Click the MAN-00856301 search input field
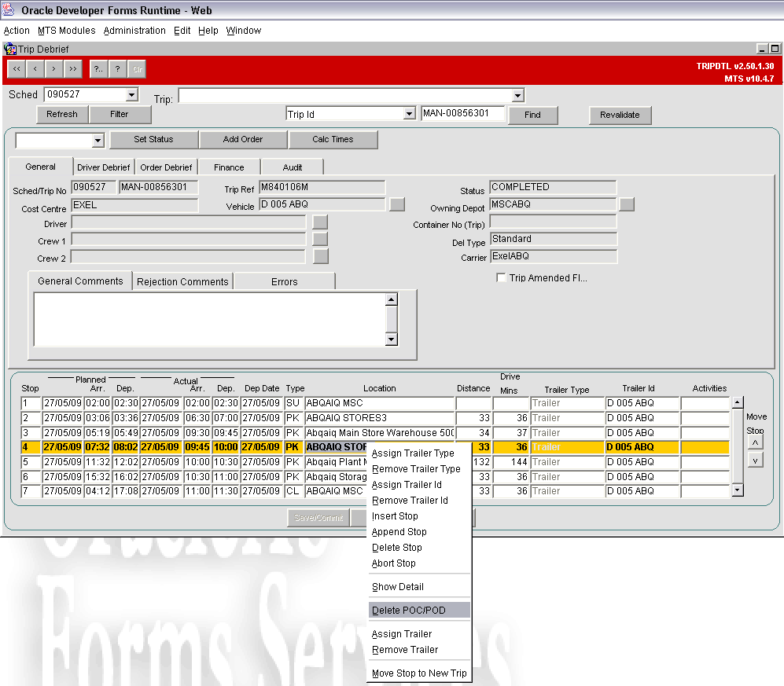Screen dimensions: 784x686 [x=463, y=113]
